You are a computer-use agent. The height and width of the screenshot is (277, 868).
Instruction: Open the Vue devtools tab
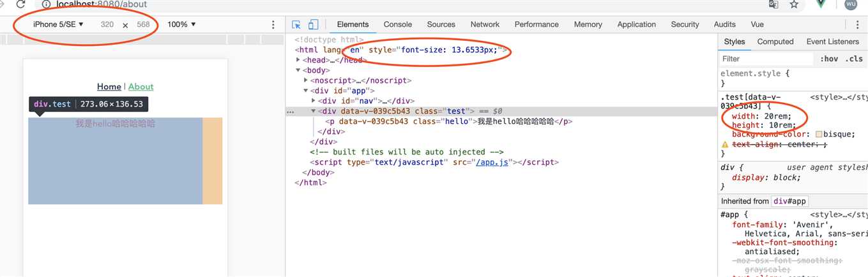point(758,24)
